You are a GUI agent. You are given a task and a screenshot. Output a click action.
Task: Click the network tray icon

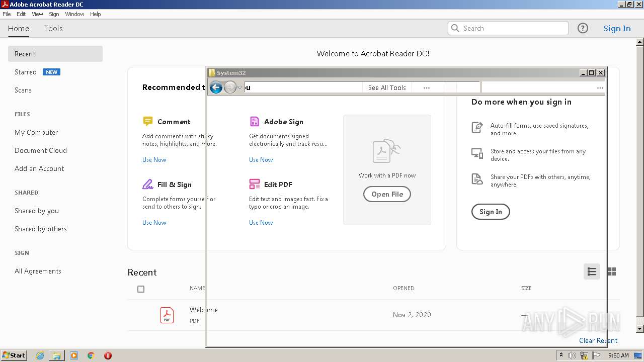point(584,355)
